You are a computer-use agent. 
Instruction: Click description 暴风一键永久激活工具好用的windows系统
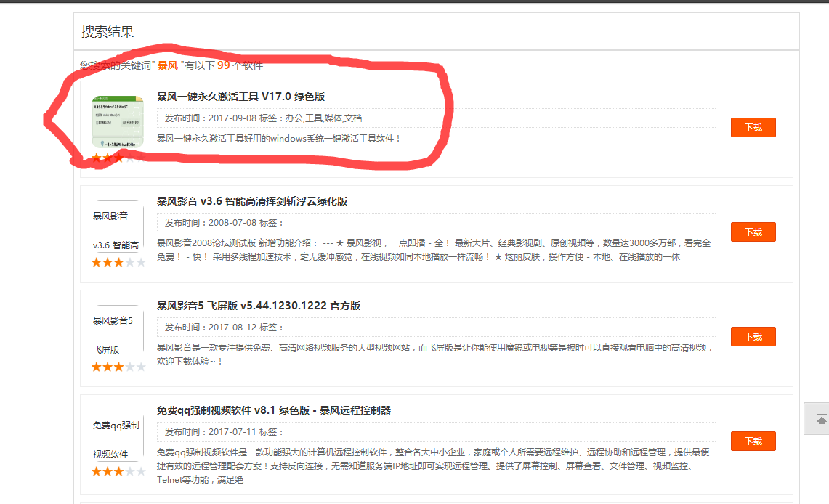pyautogui.click(x=279, y=139)
